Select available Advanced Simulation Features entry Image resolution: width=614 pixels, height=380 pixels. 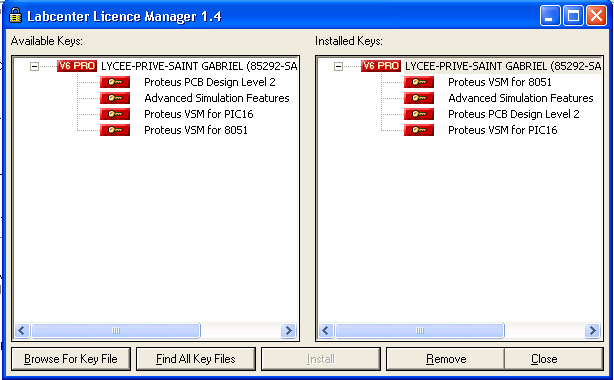tap(217, 98)
